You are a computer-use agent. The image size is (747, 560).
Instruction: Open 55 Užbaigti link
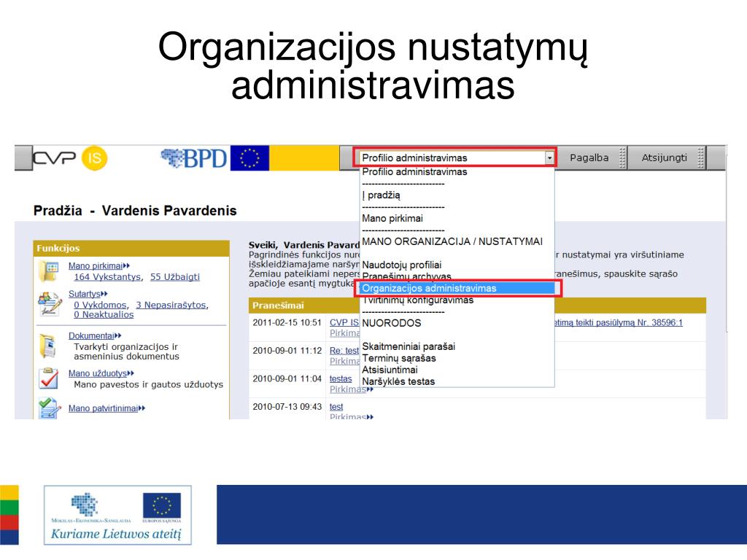pos(175,277)
